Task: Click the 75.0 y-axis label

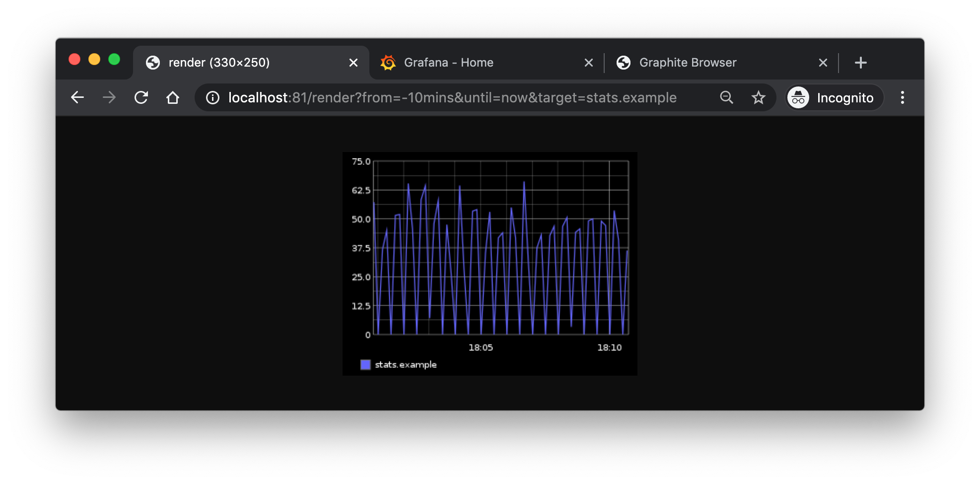Action: pyautogui.click(x=361, y=161)
